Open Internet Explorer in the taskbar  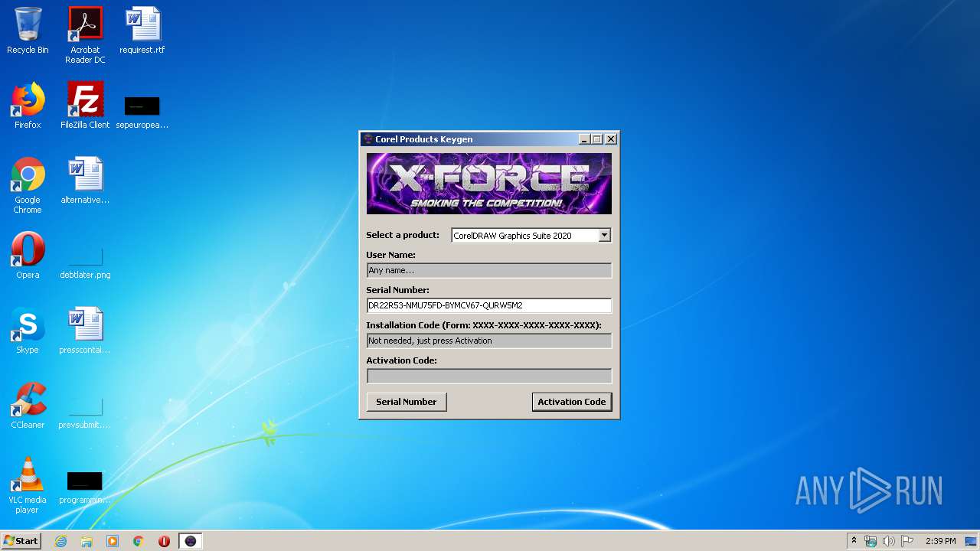pyautogui.click(x=60, y=541)
